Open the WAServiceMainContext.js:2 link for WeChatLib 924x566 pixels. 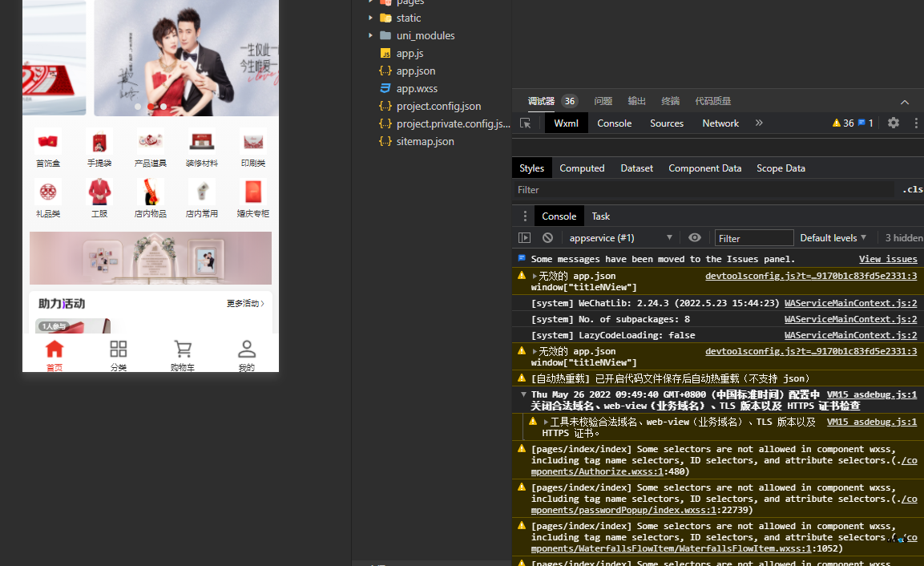(x=850, y=303)
